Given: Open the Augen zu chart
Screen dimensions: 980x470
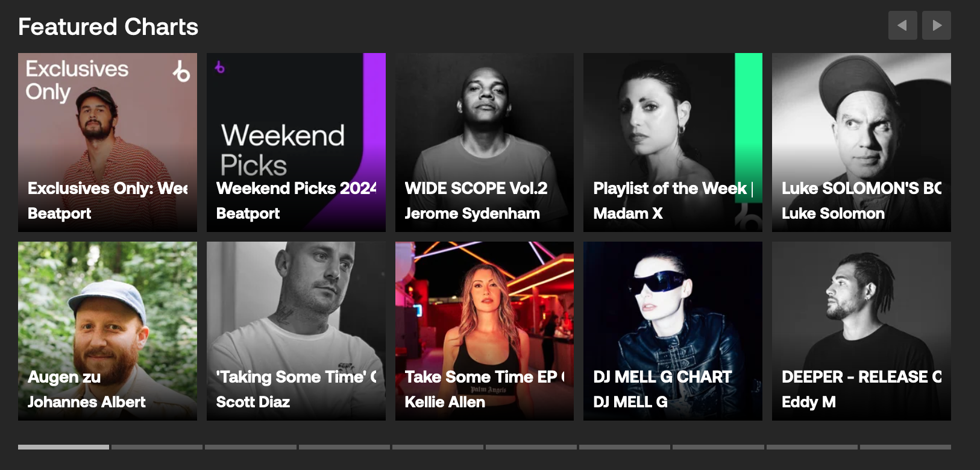Looking at the screenshot, I should [x=107, y=331].
